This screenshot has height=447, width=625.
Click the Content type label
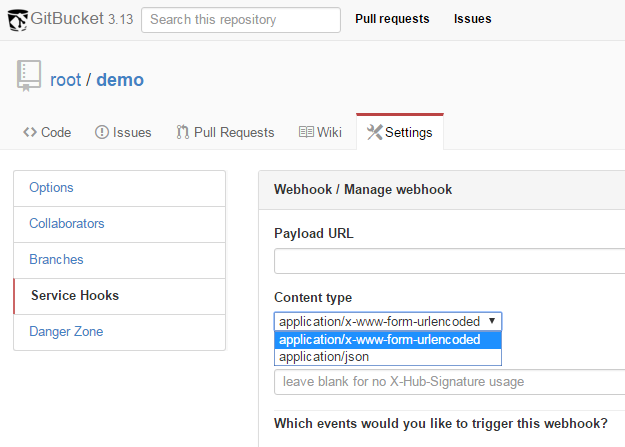tap(313, 297)
